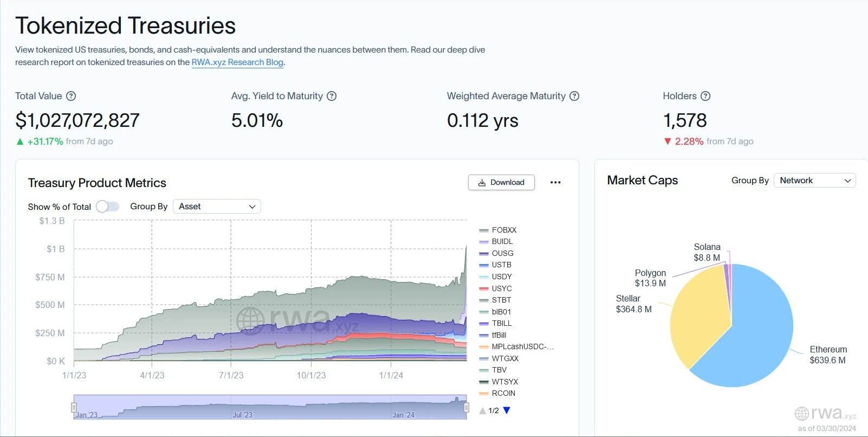This screenshot has height=437, width=868.
Task: Toggle the OUSG legend item
Action: click(x=502, y=253)
